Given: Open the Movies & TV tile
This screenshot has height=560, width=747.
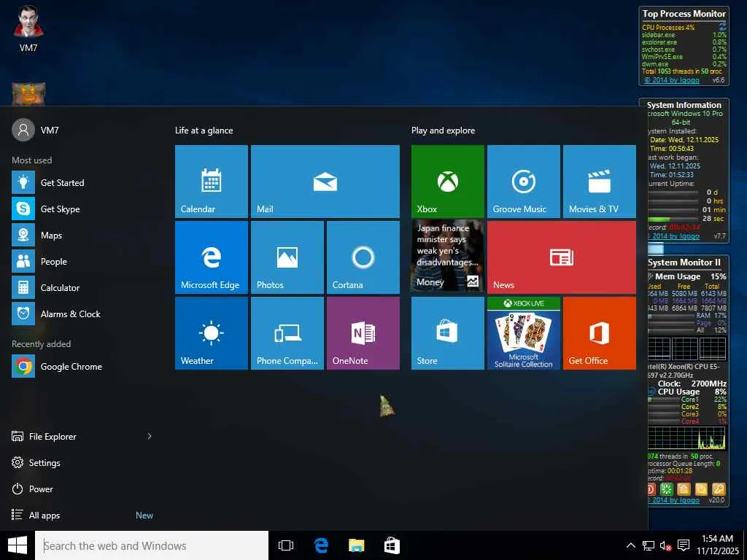Looking at the screenshot, I should pos(600,182).
